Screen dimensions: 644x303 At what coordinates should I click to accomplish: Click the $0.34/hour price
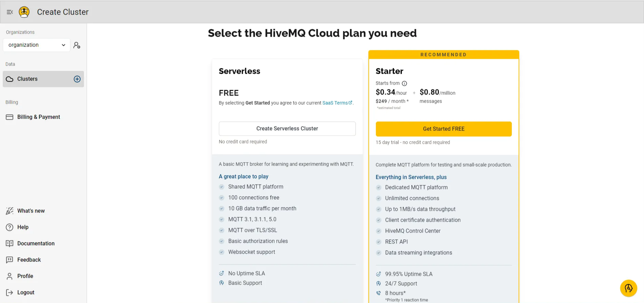pyautogui.click(x=391, y=92)
